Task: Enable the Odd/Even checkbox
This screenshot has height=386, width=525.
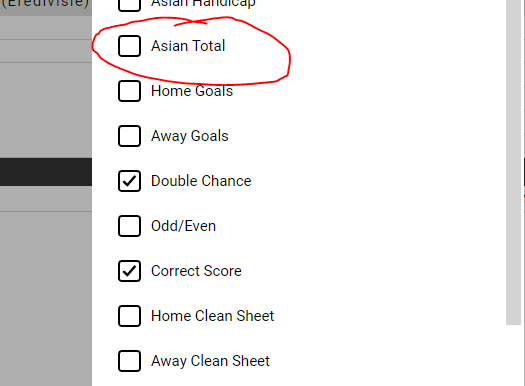Action: (129, 226)
